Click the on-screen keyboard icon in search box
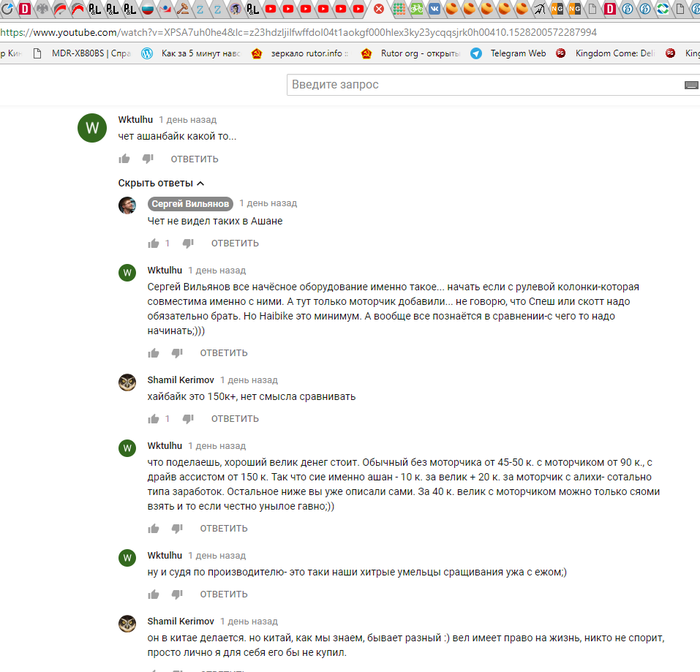 click(x=691, y=85)
